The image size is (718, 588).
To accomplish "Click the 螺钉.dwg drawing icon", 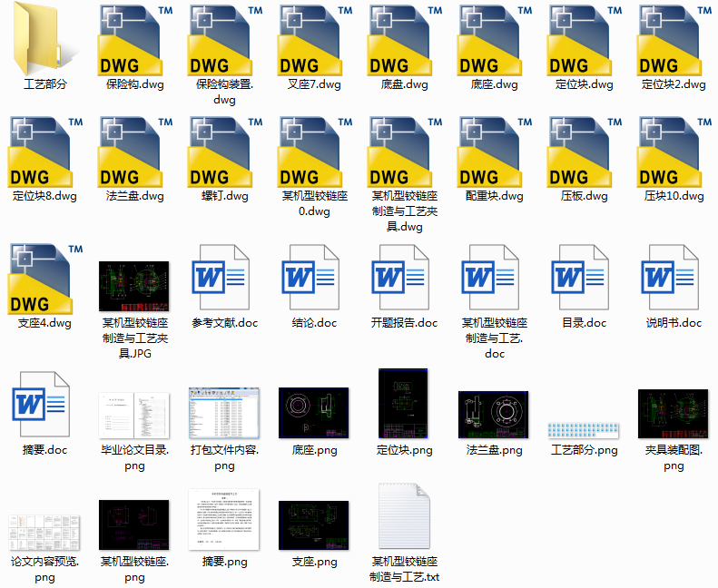I will point(224,152).
